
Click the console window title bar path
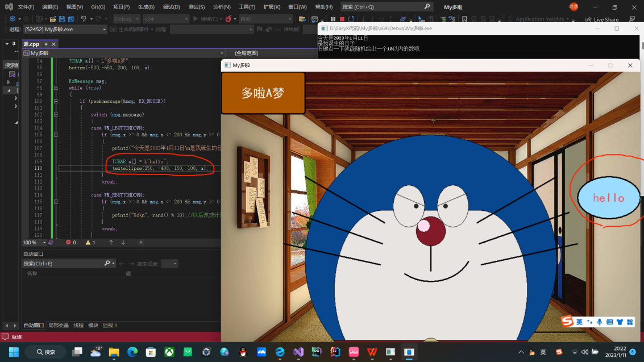point(380,28)
